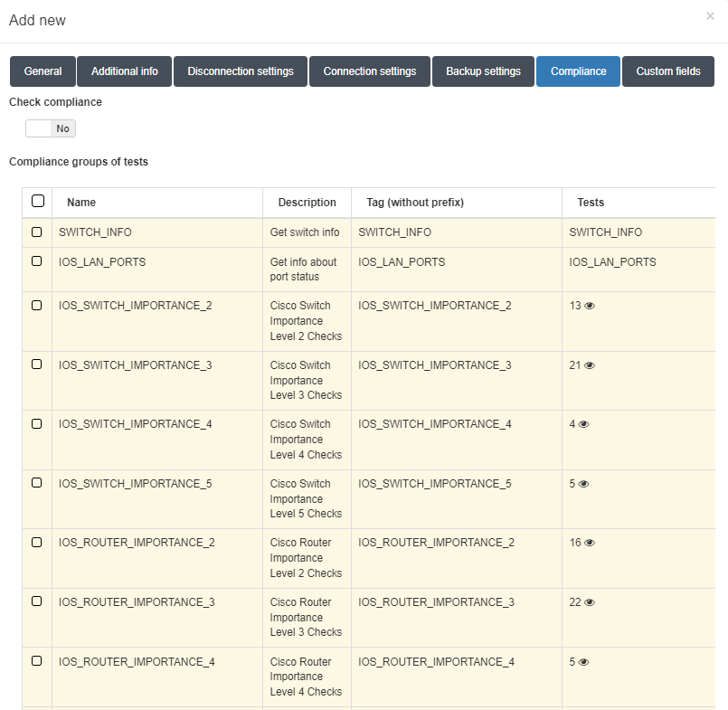Click IOS_LAN_PORTS in the Name column
728x710 pixels.
point(102,262)
